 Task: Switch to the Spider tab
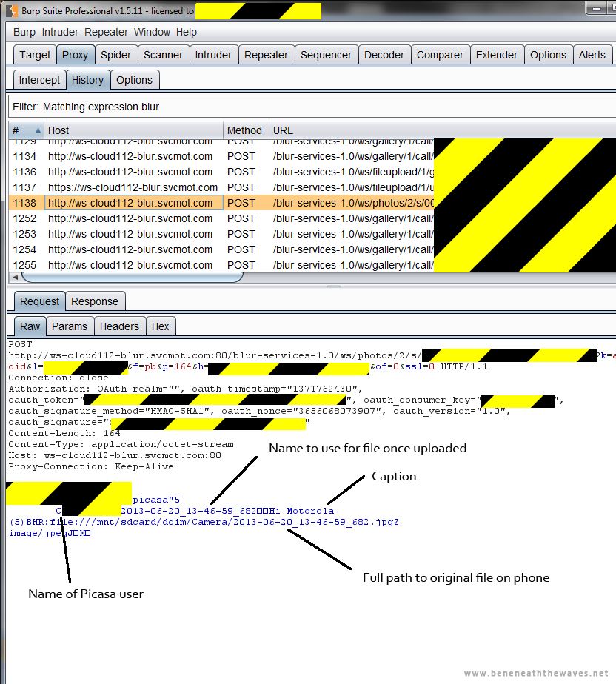[x=116, y=55]
